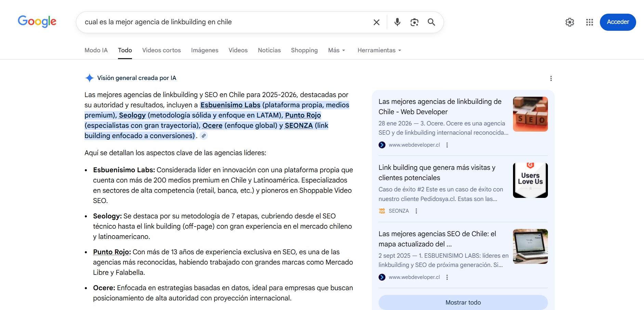Clear the search query with the X icon
Screen dimensions: 644x310
tap(376, 22)
